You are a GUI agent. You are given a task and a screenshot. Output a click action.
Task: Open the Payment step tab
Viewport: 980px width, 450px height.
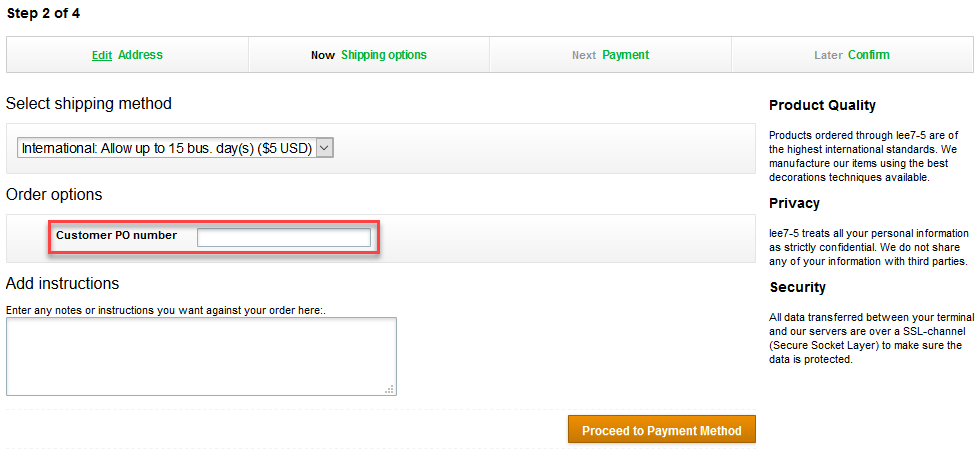coord(625,55)
